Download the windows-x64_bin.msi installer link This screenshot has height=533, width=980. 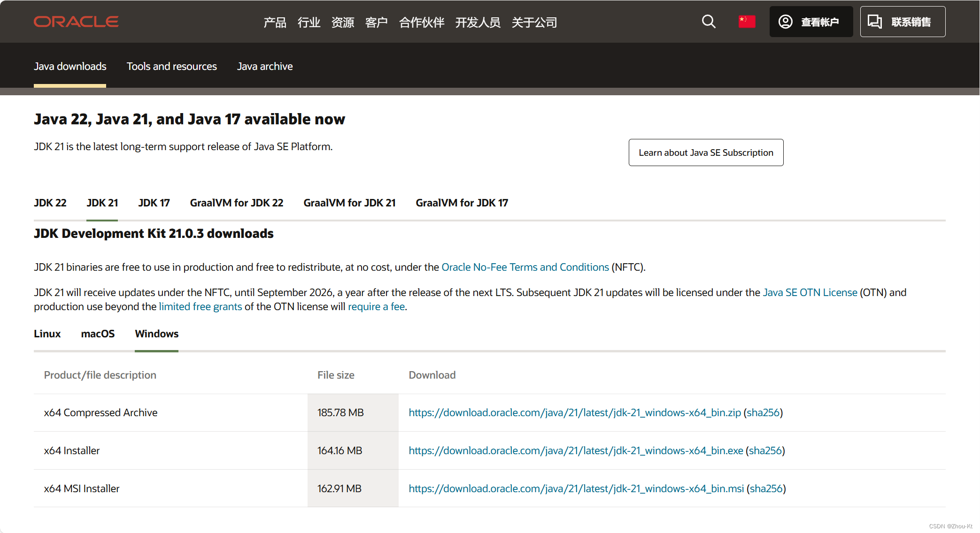(576, 488)
